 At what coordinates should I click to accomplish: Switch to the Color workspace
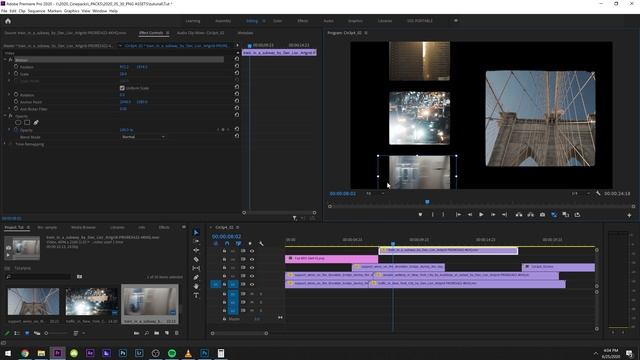(278, 21)
